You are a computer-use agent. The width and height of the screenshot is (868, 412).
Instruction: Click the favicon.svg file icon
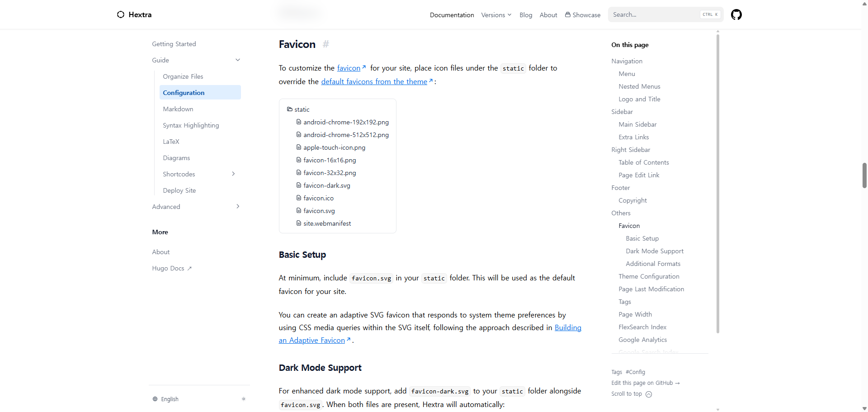coord(299,211)
